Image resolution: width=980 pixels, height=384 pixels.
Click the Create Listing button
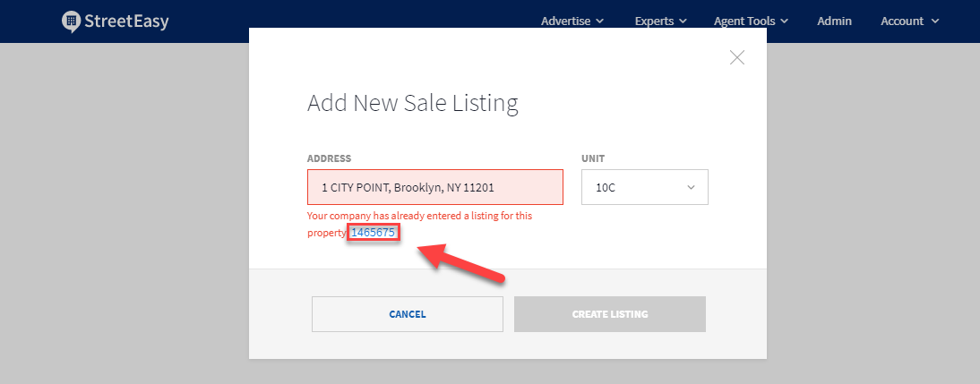(609, 314)
